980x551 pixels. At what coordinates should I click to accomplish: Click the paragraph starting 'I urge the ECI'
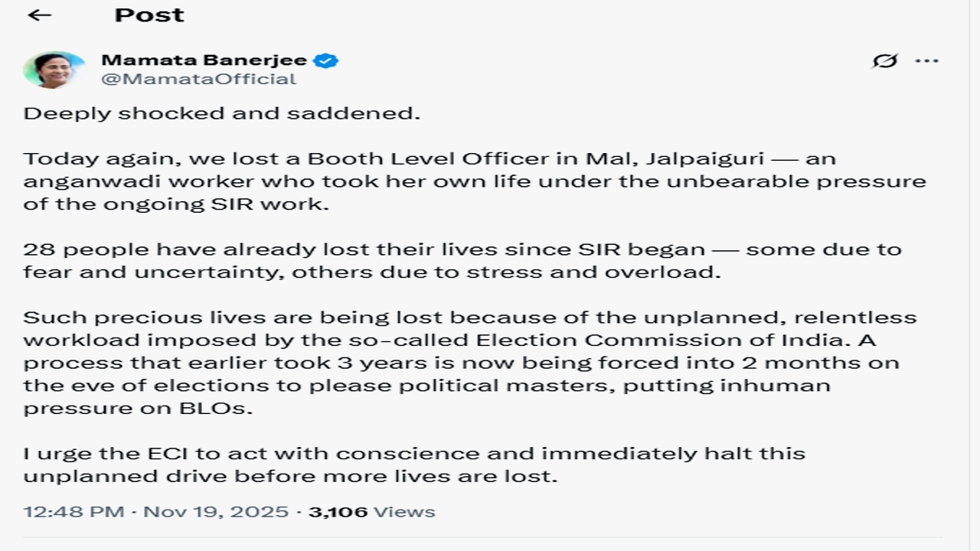click(414, 465)
